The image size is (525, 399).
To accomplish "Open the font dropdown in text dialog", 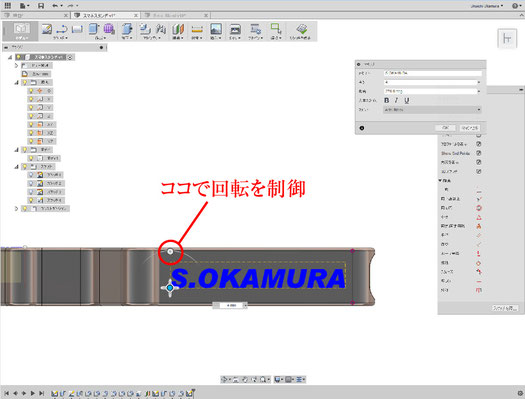I will (432, 109).
